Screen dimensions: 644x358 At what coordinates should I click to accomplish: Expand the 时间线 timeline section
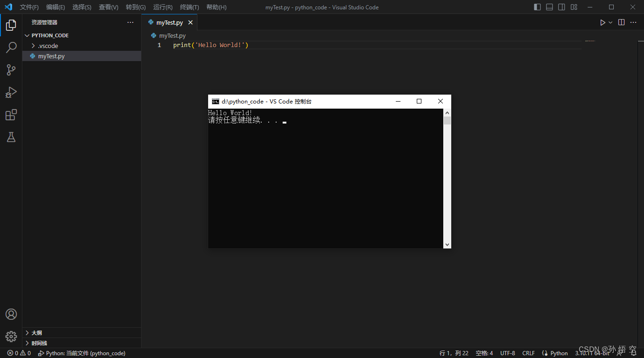click(x=81, y=343)
